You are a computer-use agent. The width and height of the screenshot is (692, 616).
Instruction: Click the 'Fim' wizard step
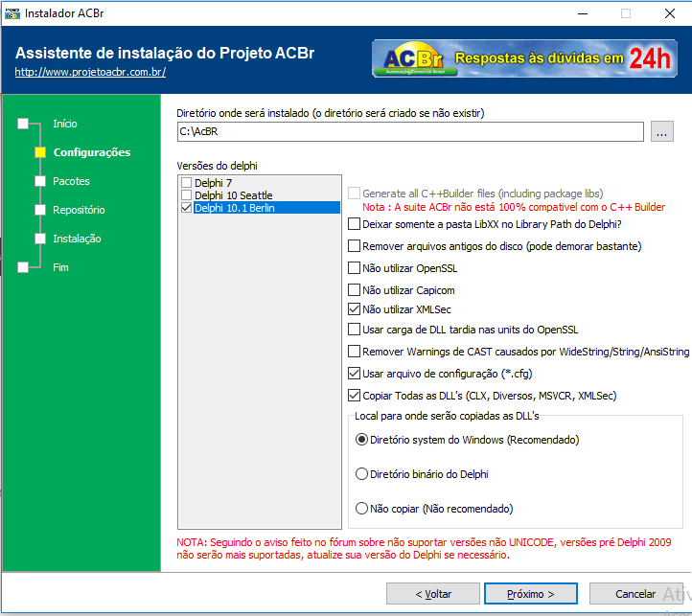[x=60, y=267]
